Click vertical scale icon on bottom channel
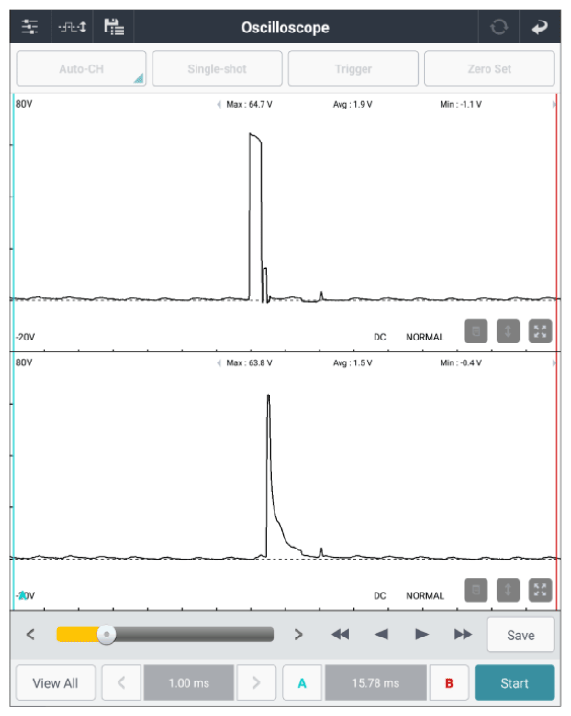571x716 pixels. coord(508,590)
